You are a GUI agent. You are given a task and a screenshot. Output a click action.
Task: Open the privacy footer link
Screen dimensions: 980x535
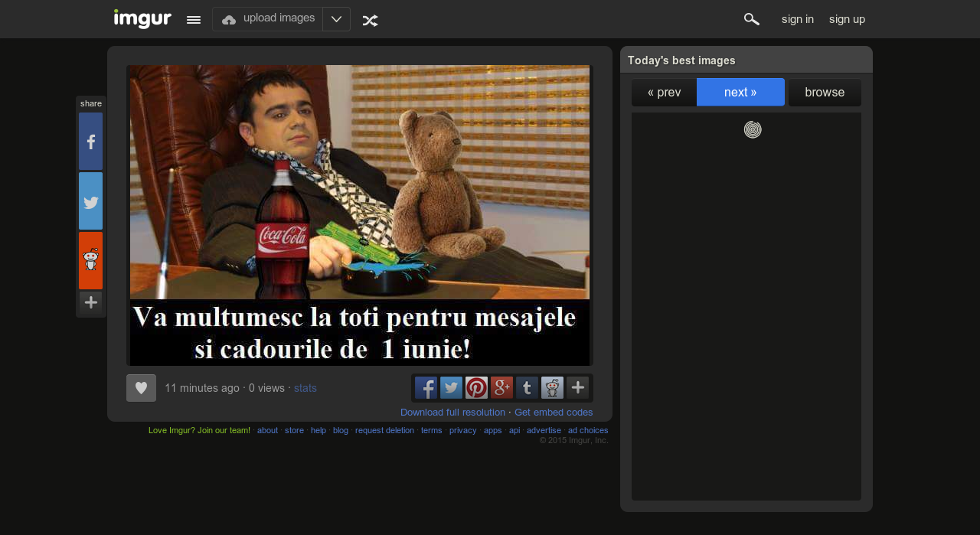point(462,430)
